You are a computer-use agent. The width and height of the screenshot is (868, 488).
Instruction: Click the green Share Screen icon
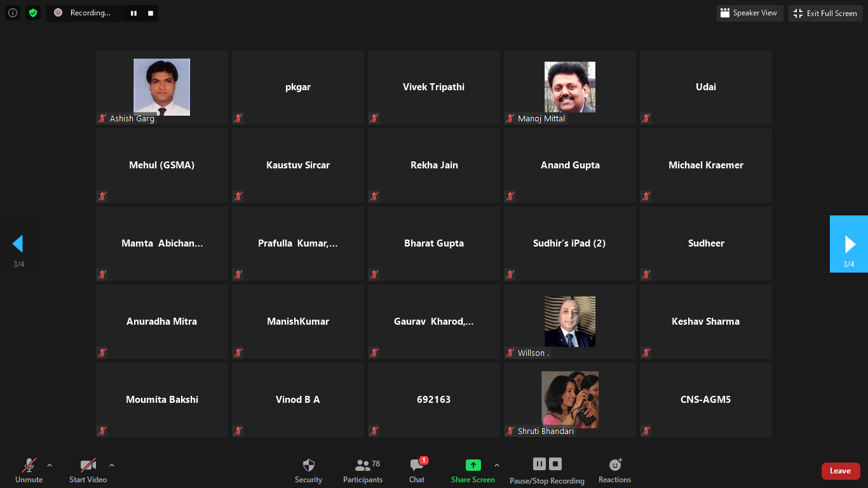(473, 465)
